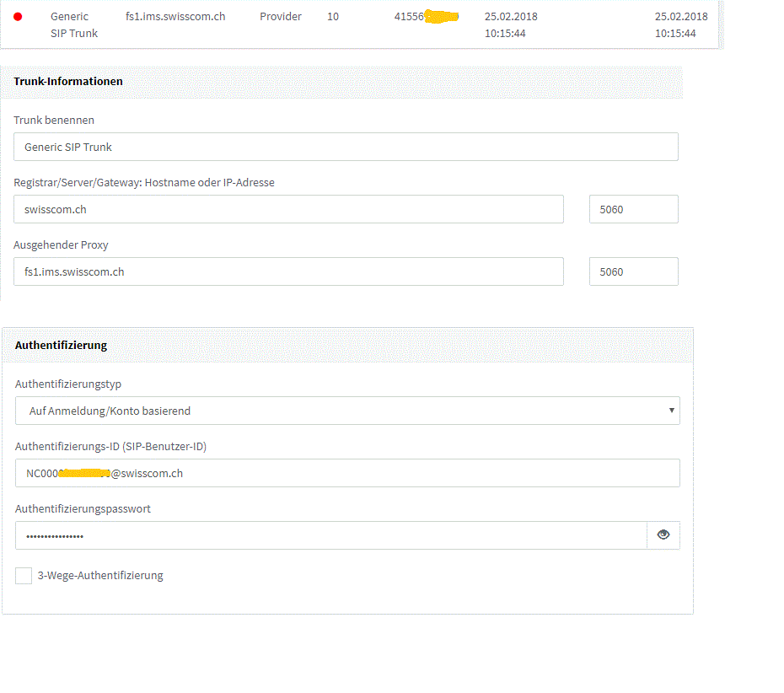Click the Ausgehender Proxy hostname field
784x693 pixels.
(288, 271)
